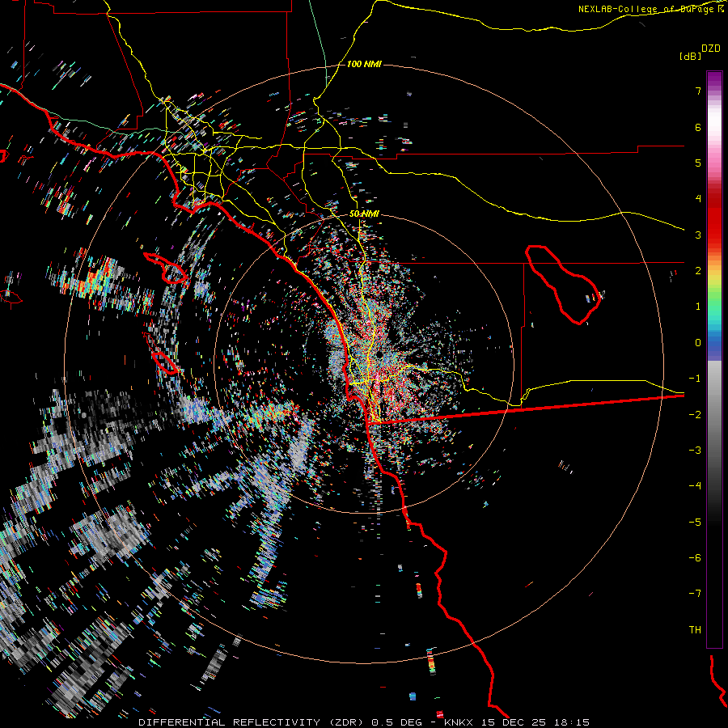The height and width of the screenshot is (728, 728).
Task: Click the -5 scale value
Action: pyautogui.click(x=695, y=523)
